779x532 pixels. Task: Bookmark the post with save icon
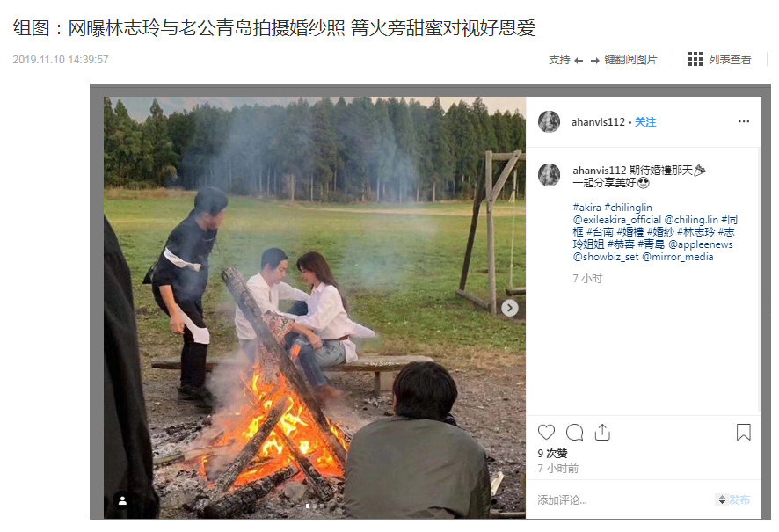point(743,432)
